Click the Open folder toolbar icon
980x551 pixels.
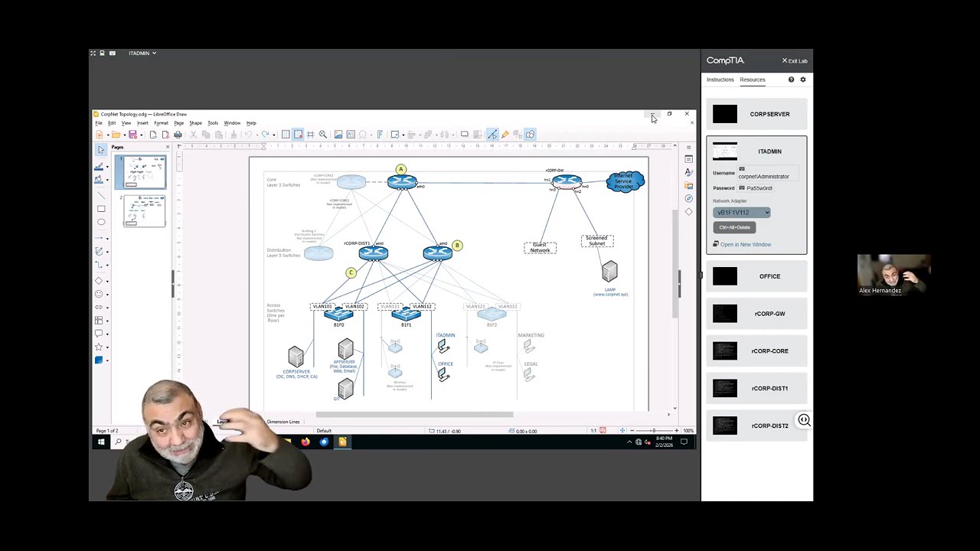pyautogui.click(x=116, y=135)
